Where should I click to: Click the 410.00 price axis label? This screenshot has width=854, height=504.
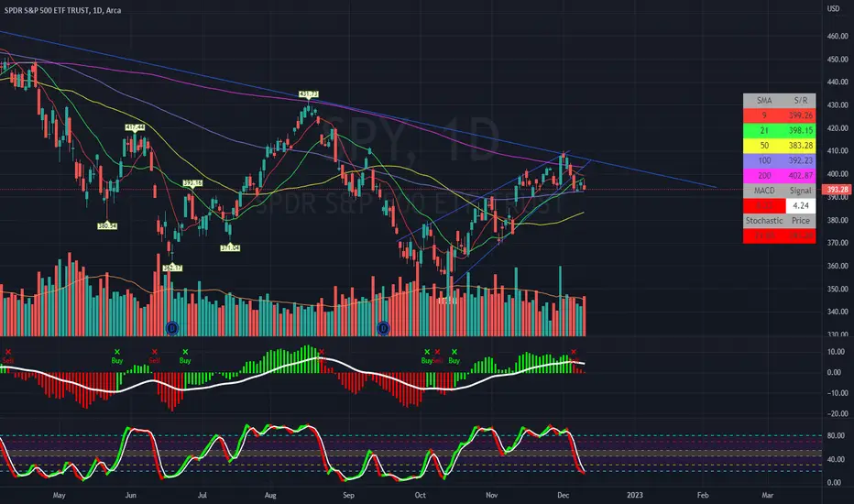[x=838, y=151]
